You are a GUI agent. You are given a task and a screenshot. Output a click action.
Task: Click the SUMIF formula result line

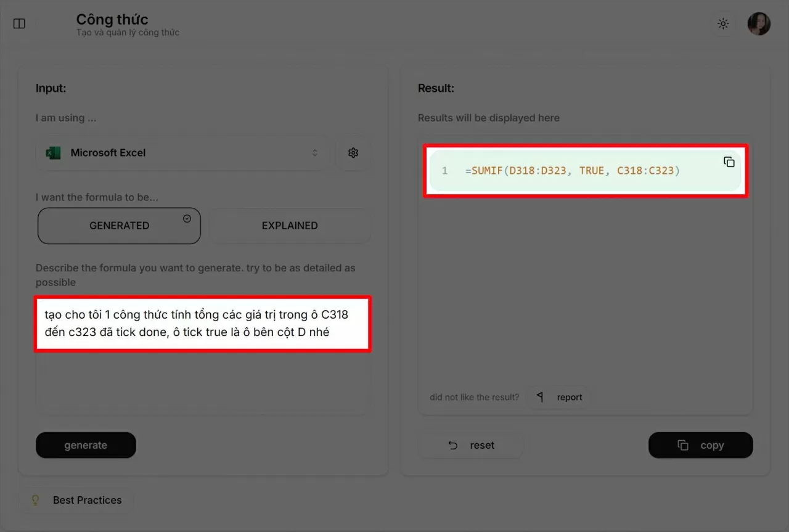pyautogui.click(x=572, y=171)
